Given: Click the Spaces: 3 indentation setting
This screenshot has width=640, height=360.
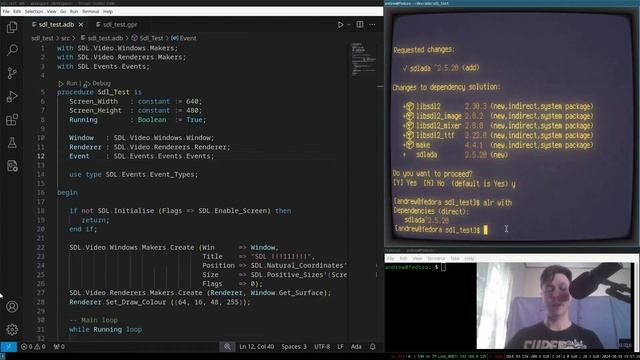Looking at the screenshot, I should pos(293,347).
